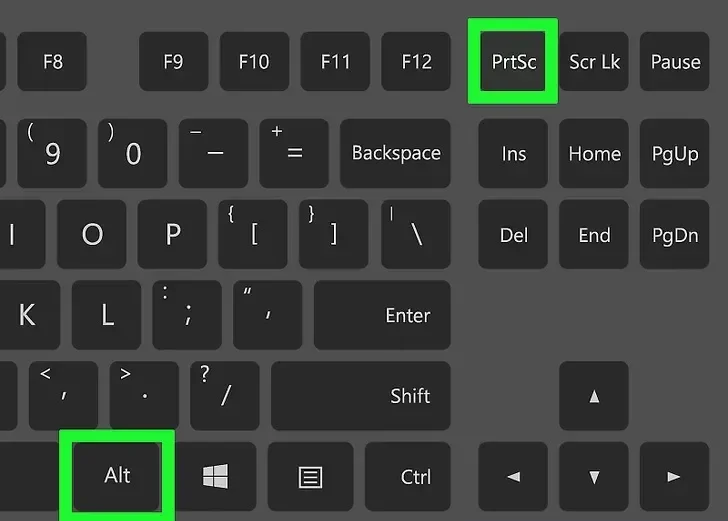Click the highlighted PrtSc key
The width and height of the screenshot is (728, 521).
(x=513, y=61)
